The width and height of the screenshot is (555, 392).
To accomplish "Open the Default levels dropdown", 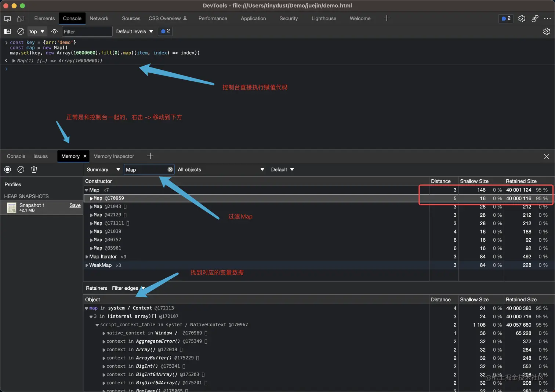I will point(135,32).
